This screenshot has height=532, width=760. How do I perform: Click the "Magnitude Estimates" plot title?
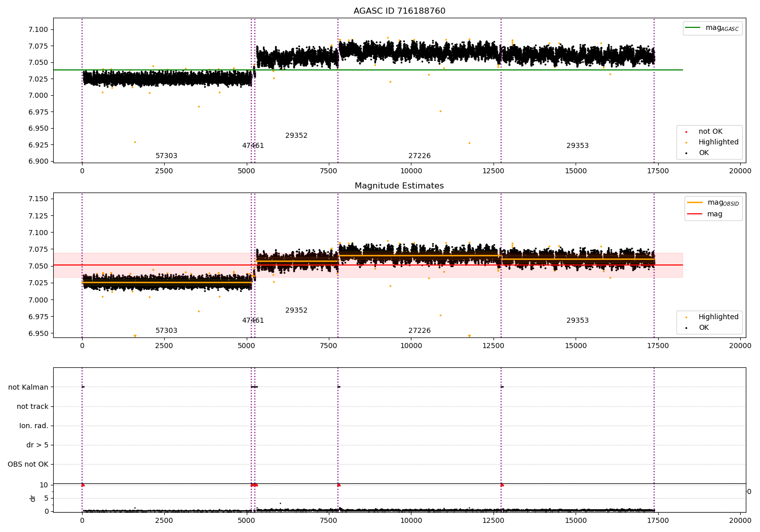click(399, 186)
